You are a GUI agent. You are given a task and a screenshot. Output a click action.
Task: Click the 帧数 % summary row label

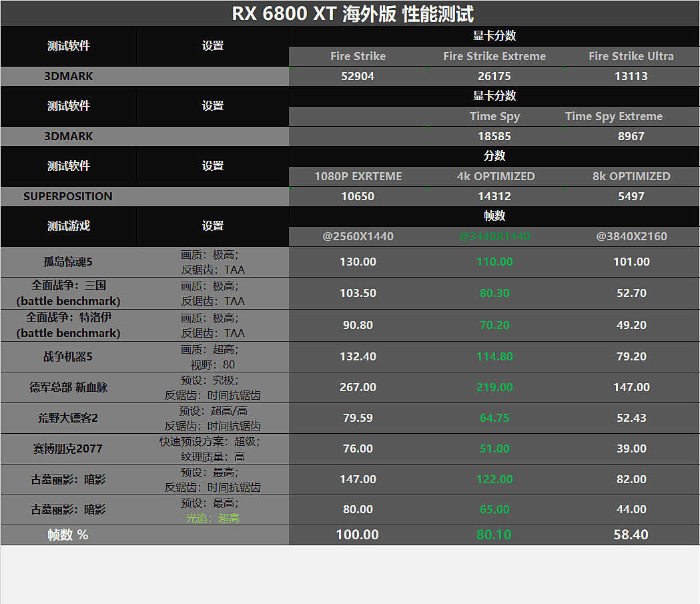tap(68, 535)
